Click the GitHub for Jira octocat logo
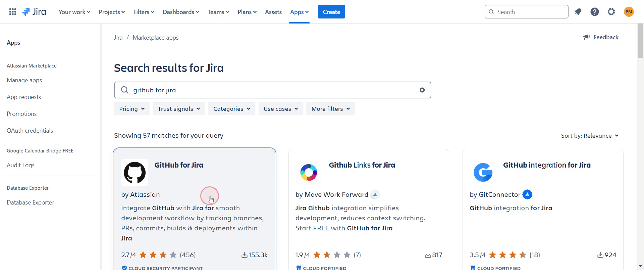The height and width of the screenshot is (270, 644). [135, 173]
